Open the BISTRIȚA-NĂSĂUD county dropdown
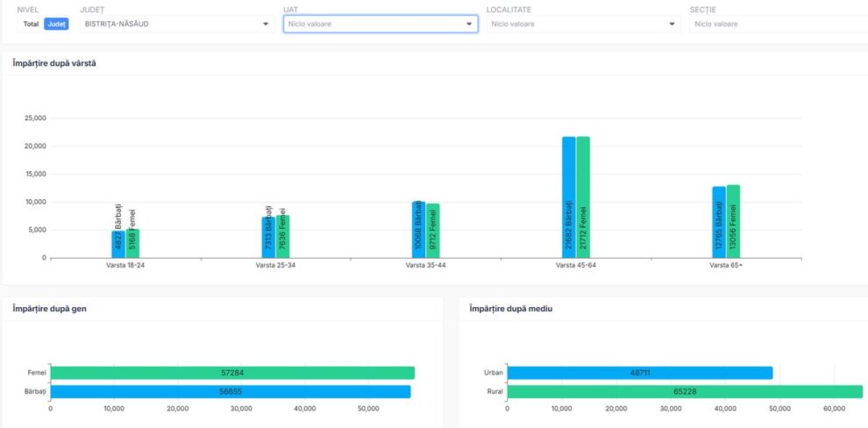The width and height of the screenshot is (868, 428). coord(175,24)
